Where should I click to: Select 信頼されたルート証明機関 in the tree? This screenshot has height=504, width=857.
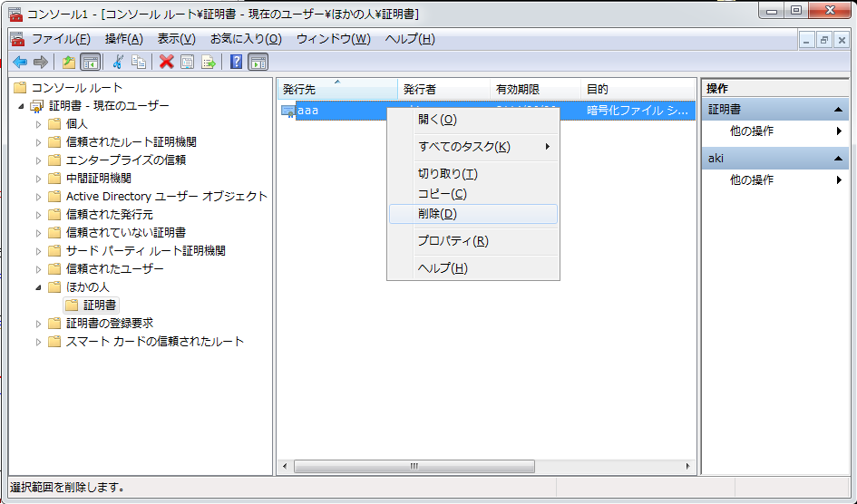131,142
